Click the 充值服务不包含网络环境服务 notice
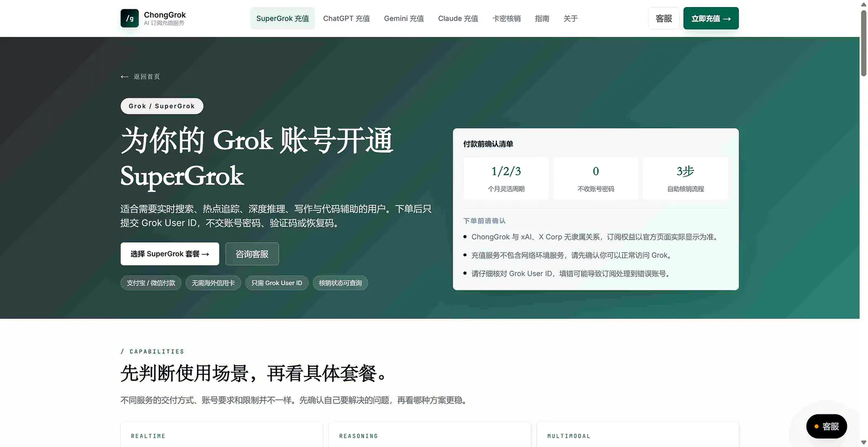868x447 pixels. tap(572, 256)
